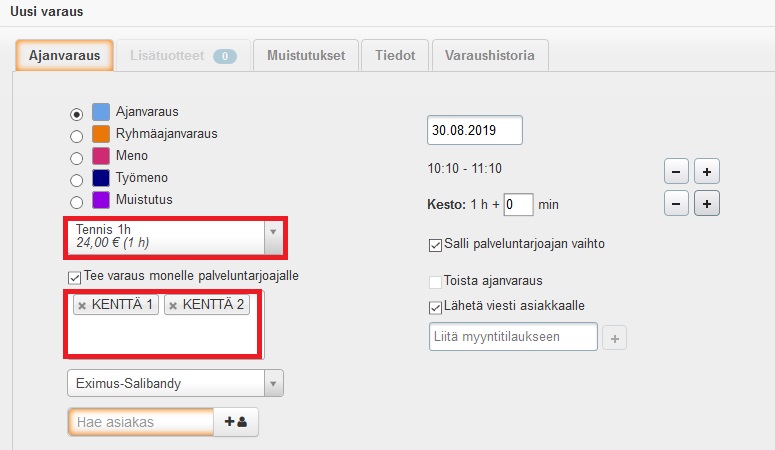
Task: Click the KENTTÄ 1 tag
Action: coord(116,305)
